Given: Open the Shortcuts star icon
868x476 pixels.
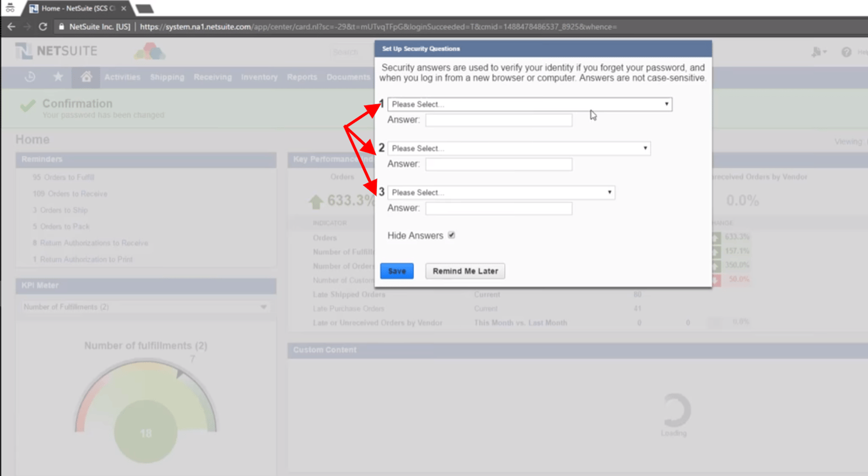Looking at the screenshot, I should pos(58,77).
